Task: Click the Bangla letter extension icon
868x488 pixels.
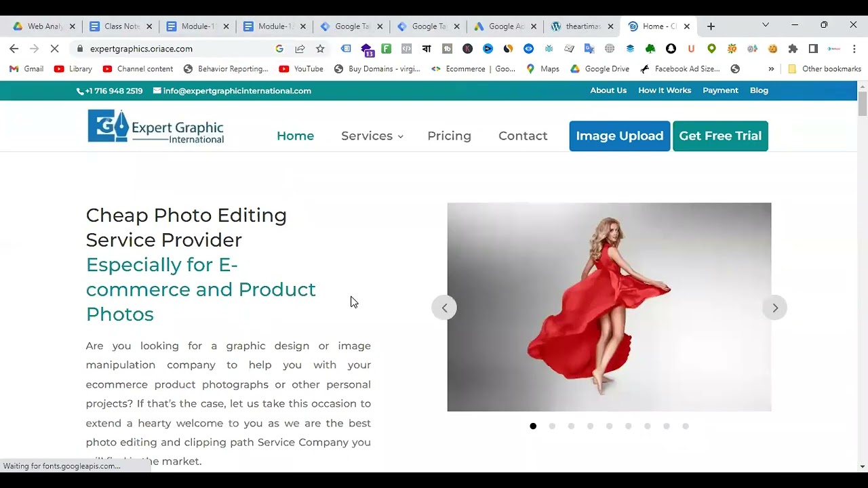Action: pos(427,49)
